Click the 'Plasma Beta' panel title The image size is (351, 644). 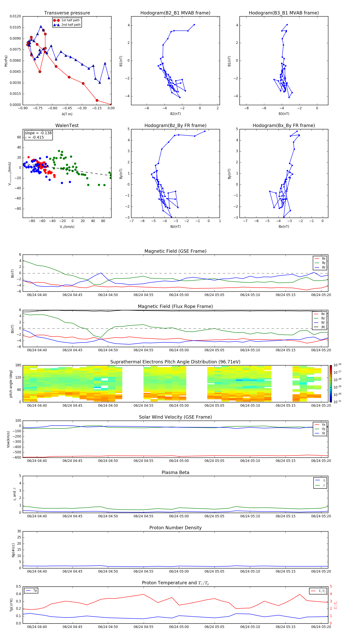[175, 473]
